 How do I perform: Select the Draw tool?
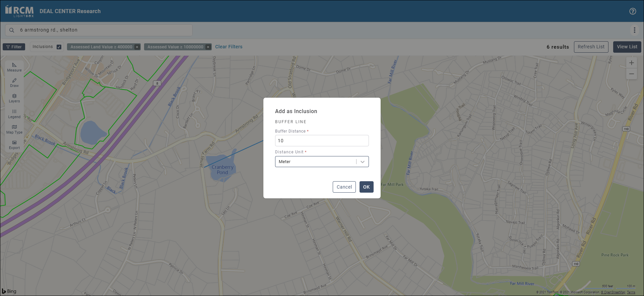point(14,83)
